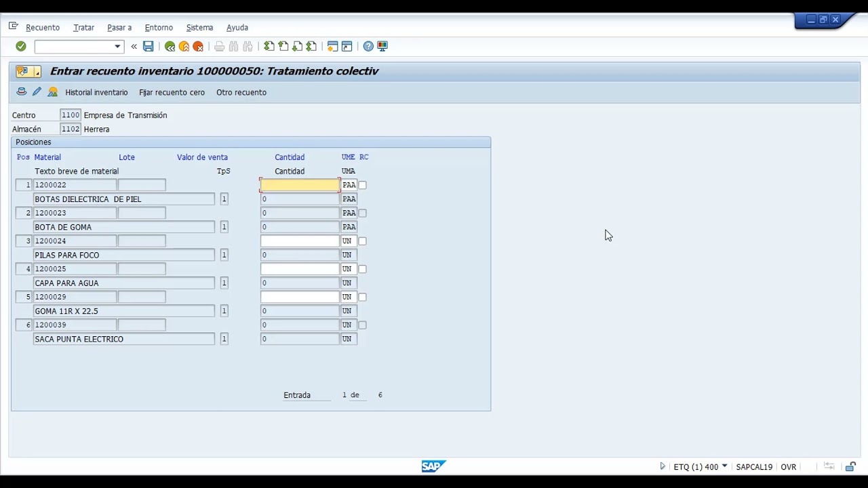Click SAPCAL19 in the status bar
868x488 pixels.
pos(754,467)
